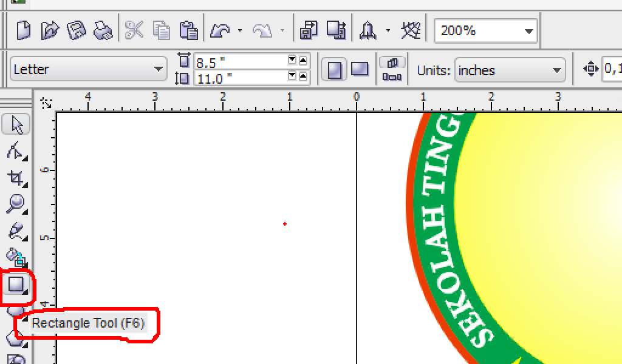Create a new document
Screen dimensions: 622x364
coord(24,30)
